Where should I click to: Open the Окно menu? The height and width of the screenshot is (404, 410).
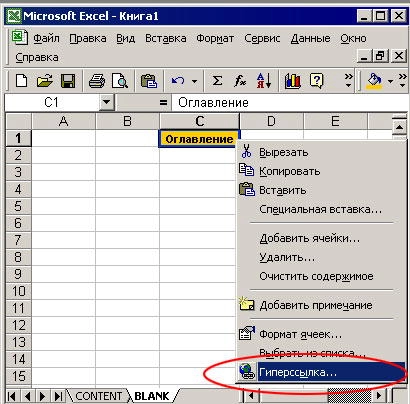pos(353,39)
